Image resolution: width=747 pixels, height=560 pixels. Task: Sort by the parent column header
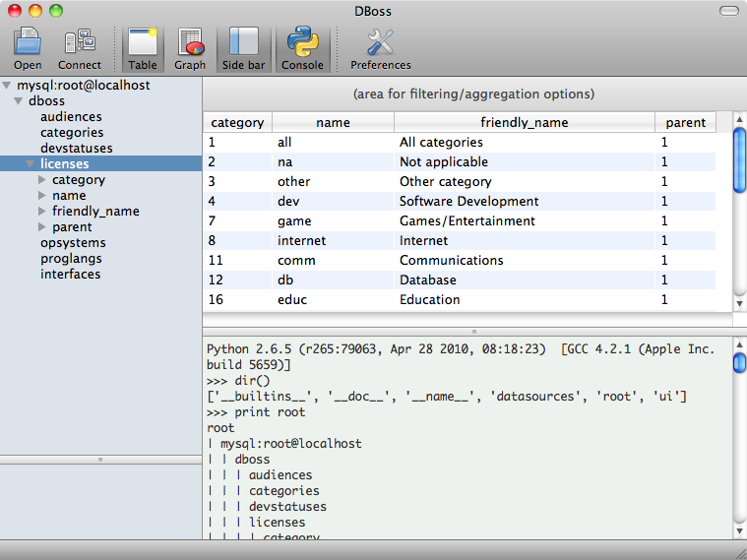click(686, 122)
